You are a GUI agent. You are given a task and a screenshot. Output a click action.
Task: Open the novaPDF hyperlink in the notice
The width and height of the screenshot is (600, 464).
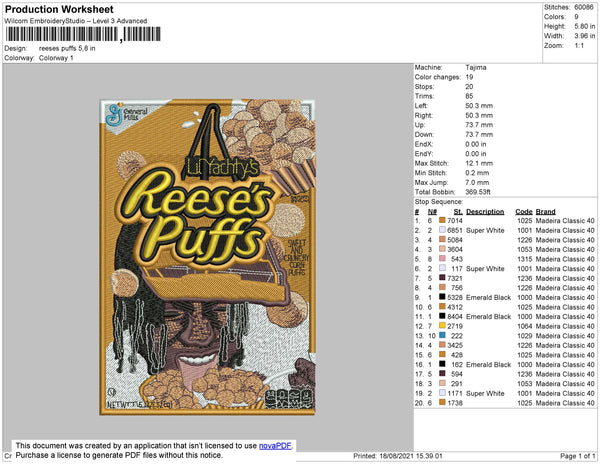(x=275, y=446)
